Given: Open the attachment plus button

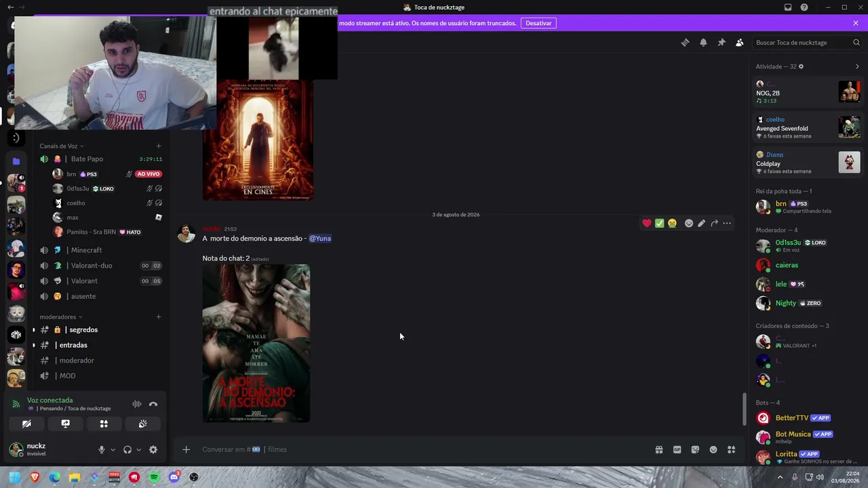Looking at the screenshot, I should pos(186,449).
